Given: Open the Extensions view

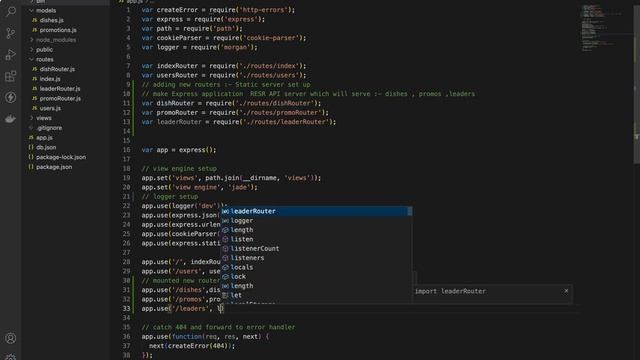Looking at the screenshot, I should (11, 76).
